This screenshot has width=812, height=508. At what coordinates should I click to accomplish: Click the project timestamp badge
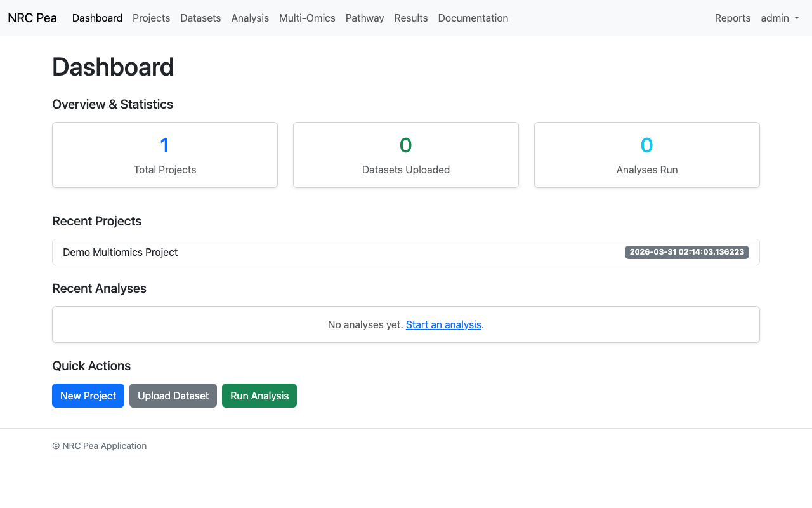point(686,252)
